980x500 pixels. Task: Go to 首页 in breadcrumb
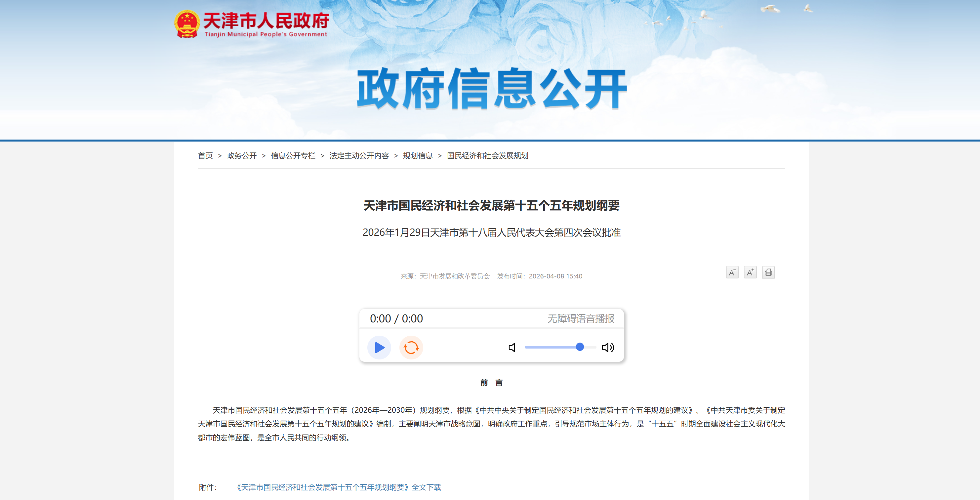205,156
